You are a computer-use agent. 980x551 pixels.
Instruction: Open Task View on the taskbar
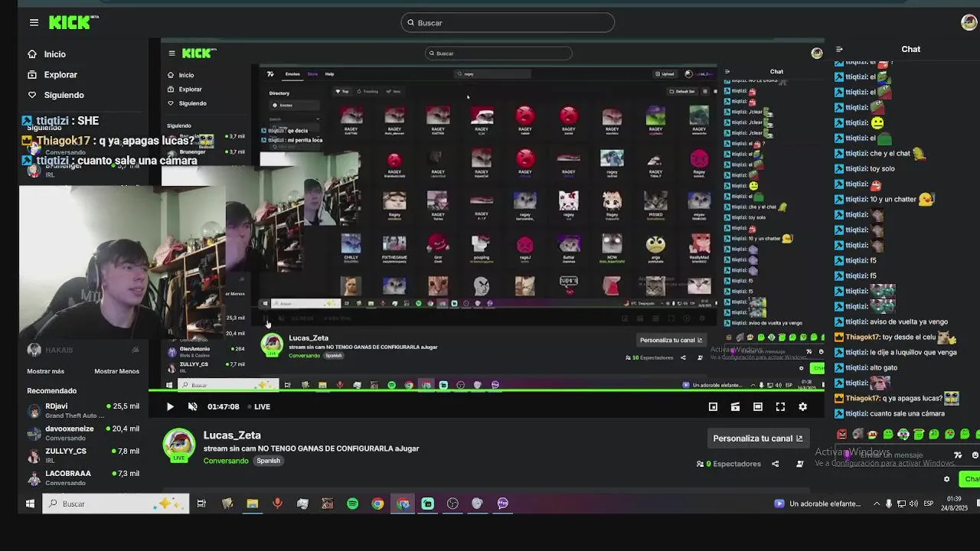click(201, 504)
